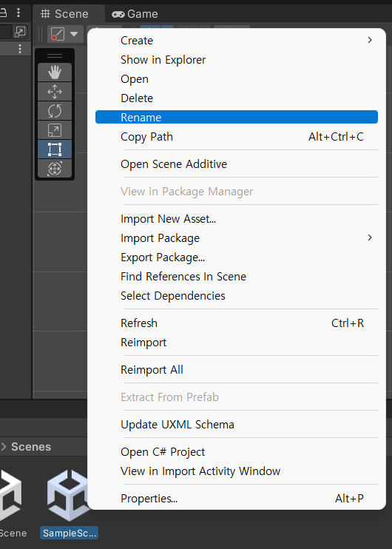Choose Show in Explorer
Screen dimensions: 392x549
click(x=237, y=60)
